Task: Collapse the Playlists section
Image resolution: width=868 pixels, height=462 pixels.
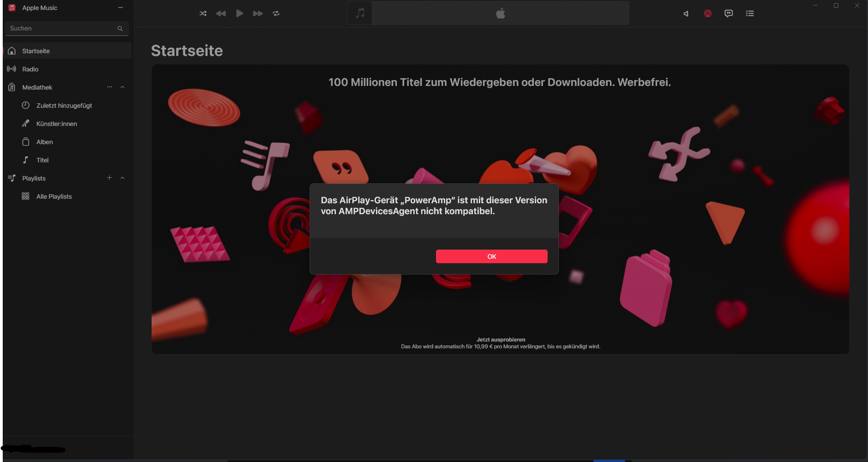Action: 122,178
